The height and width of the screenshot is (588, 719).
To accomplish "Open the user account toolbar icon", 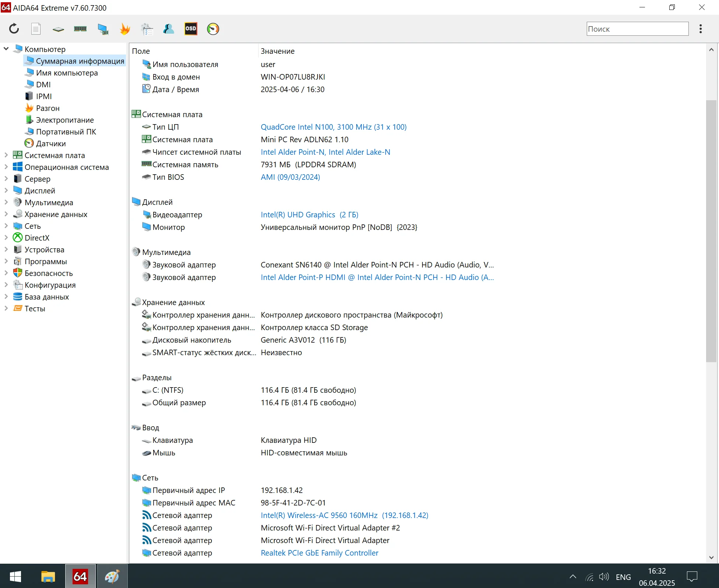I will [x=169, y=29].
